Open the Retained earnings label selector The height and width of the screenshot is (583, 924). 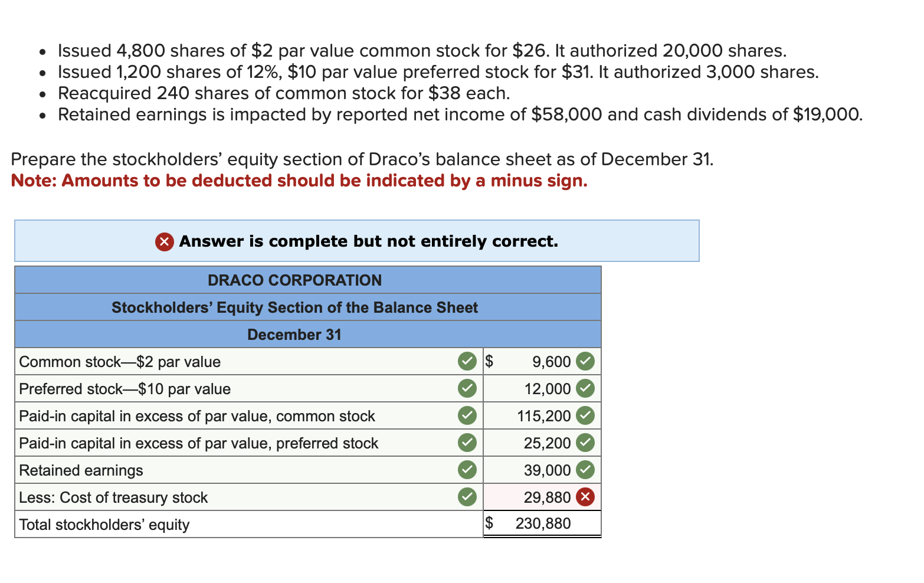click(236, 470)
